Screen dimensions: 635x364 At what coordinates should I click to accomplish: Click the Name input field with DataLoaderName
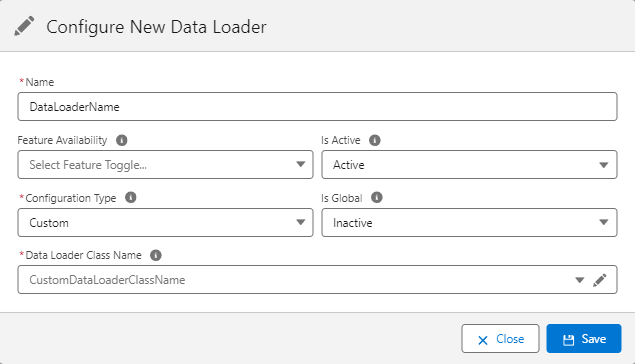point(318,106)
